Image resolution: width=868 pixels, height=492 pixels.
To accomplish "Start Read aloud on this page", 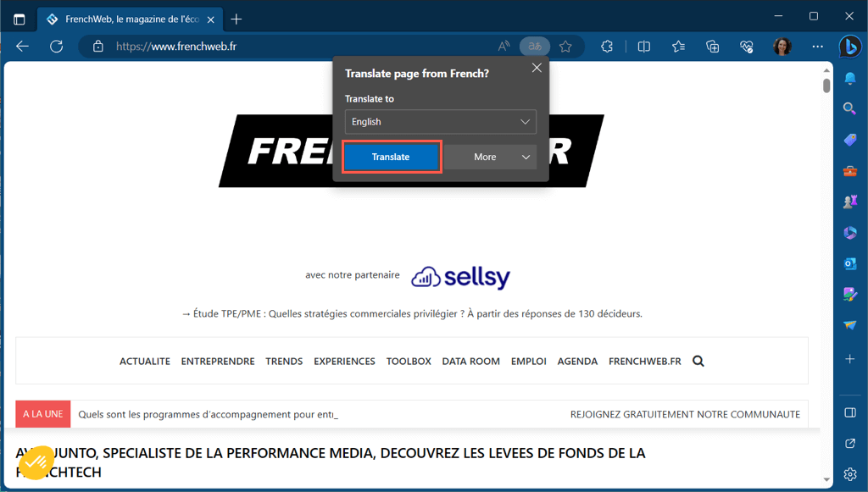I will (503, 47).
